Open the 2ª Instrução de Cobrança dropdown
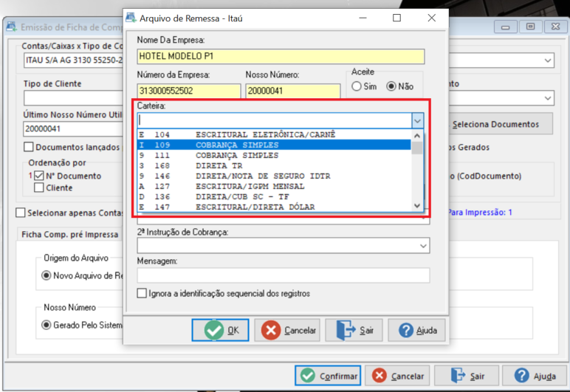This screenshot has height=392, width=570. (x=423, y=246)
